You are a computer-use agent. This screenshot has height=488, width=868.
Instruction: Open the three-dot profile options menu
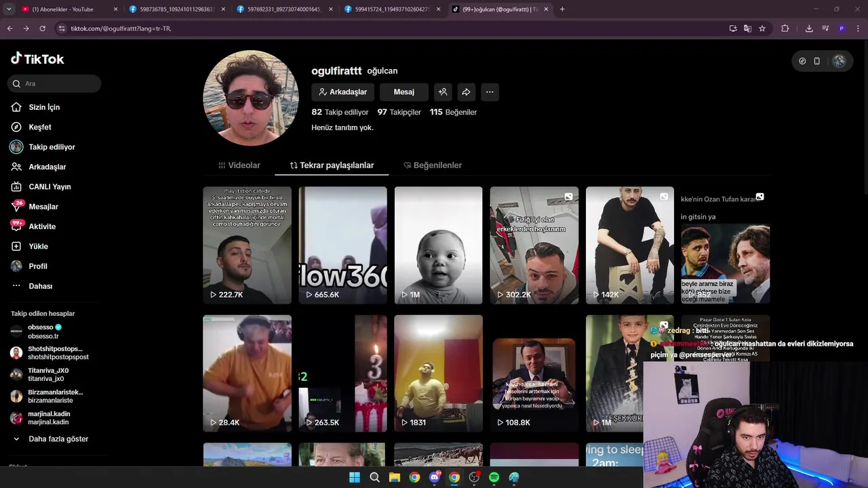(490, 92)
